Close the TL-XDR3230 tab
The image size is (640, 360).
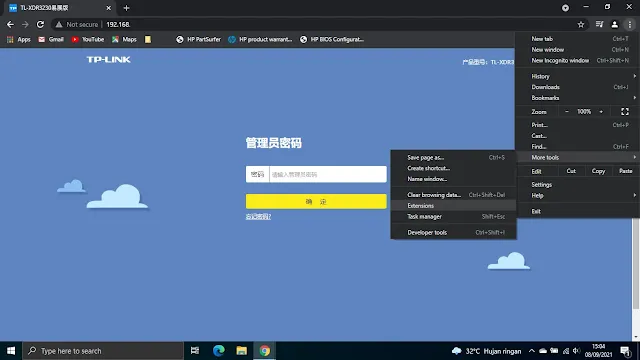click(x=109, y=8)
